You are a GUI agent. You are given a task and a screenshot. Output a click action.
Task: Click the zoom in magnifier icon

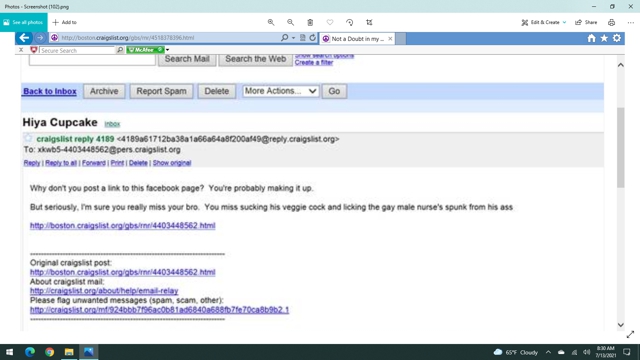click(271, 22)
